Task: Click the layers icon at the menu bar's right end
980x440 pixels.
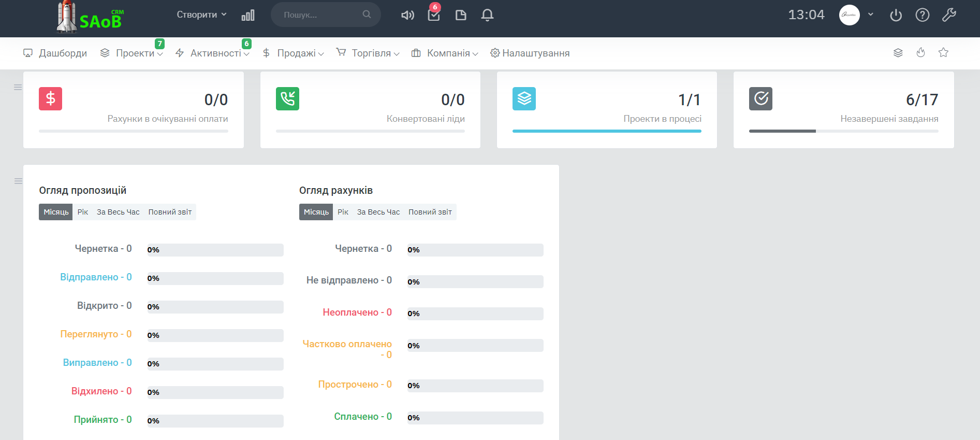Action: coord(898,53)
